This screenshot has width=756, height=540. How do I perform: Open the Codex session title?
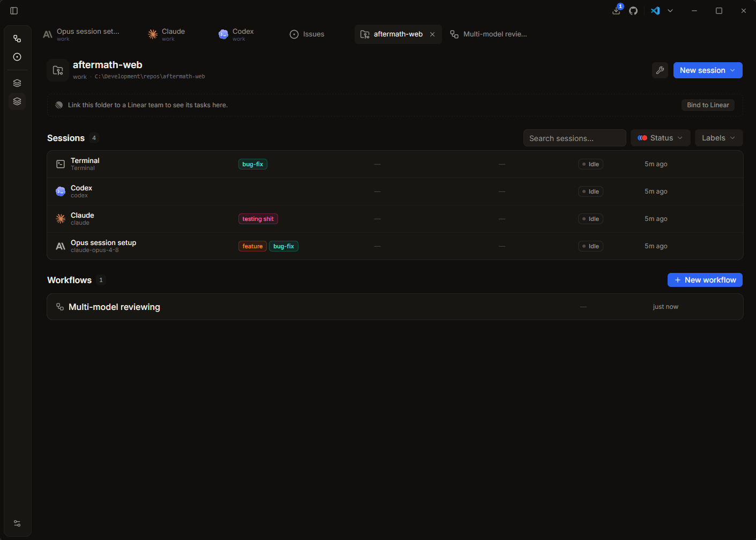(x=81, y=188)
